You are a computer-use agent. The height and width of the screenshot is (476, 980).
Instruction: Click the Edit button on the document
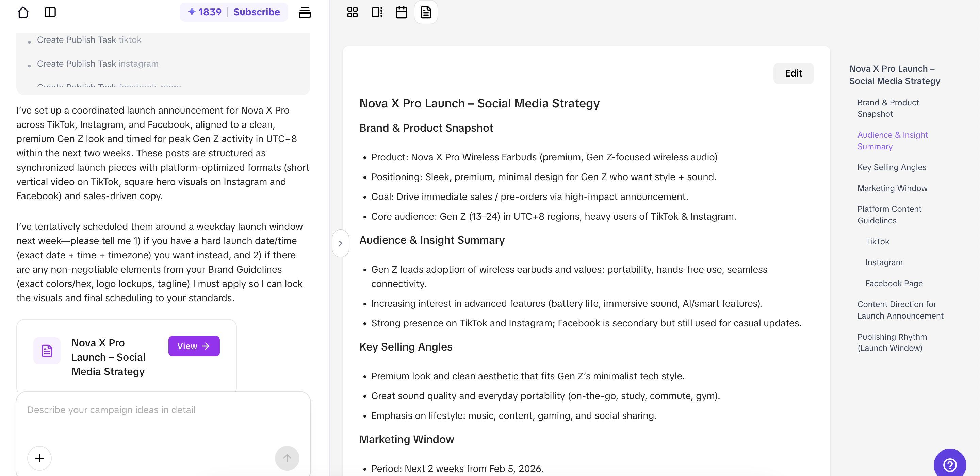[x=793, y=73]
